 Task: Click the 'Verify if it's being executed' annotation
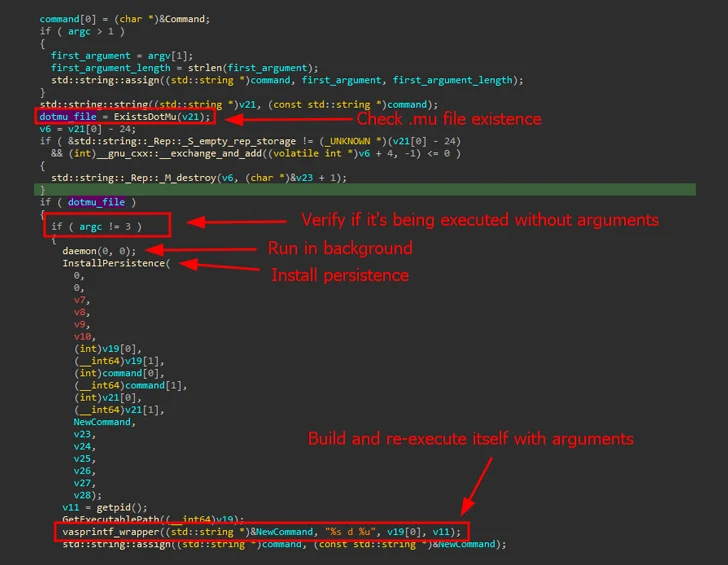(x=480, y=220)
